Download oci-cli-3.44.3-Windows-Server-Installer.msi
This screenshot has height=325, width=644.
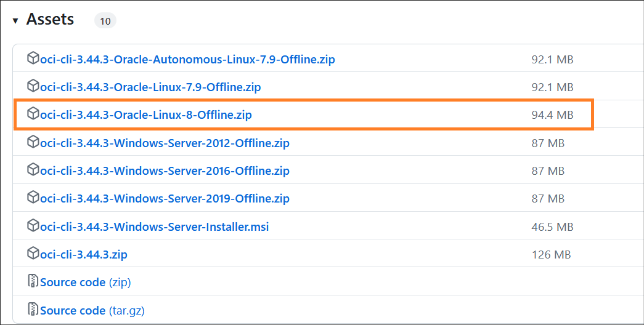155,227
